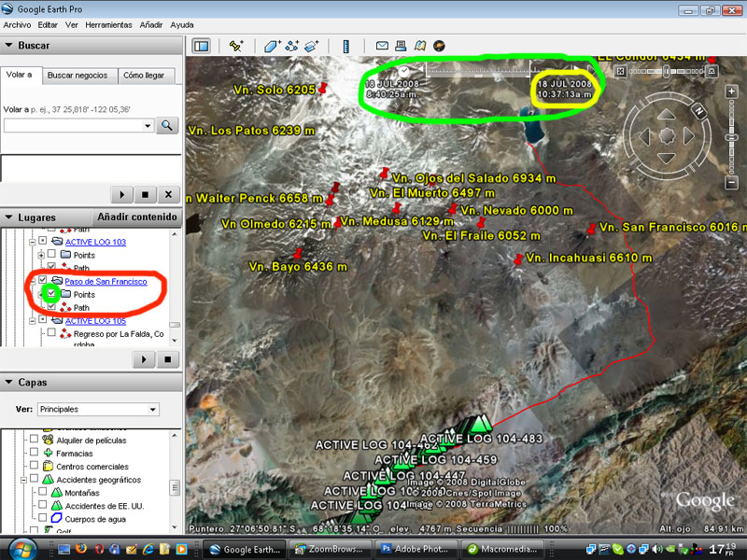Open the Ayuda menu

[x=182, y=25]
